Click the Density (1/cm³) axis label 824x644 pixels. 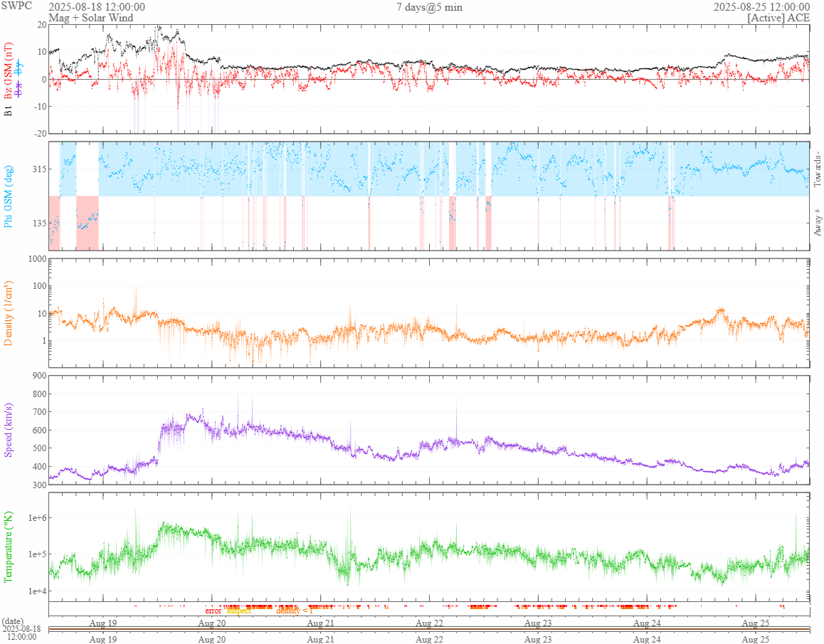coord(9,313)
